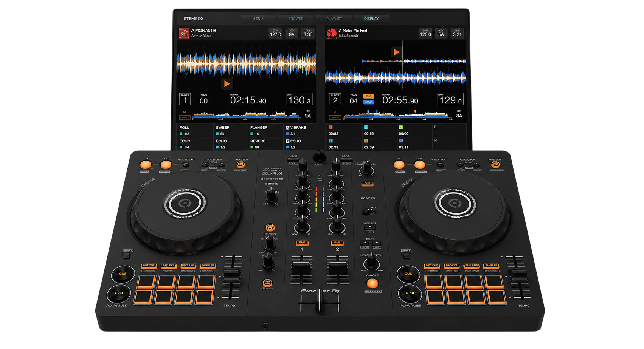
Task: Trigger deck 2 4 BEAT/EXIT loop button
Action: click(x=440, y=165)
